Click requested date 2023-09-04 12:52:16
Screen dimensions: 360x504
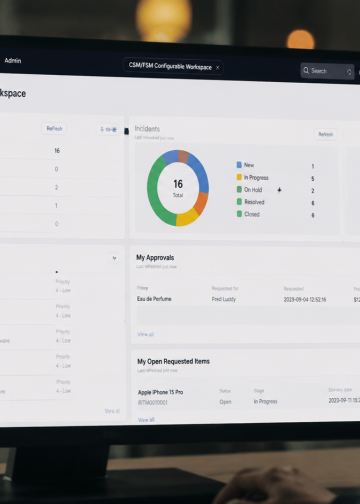click(x=305, y=300)
